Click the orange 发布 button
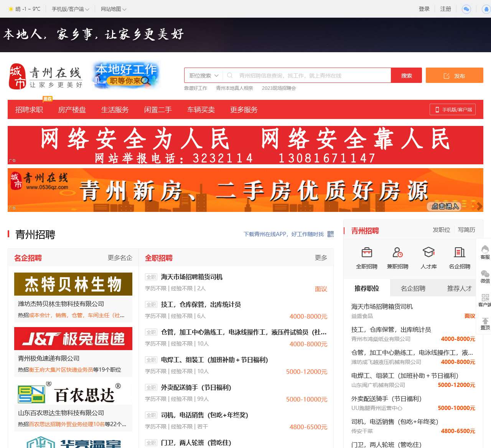The image size is (491, 448). click(x=455, y=76)
